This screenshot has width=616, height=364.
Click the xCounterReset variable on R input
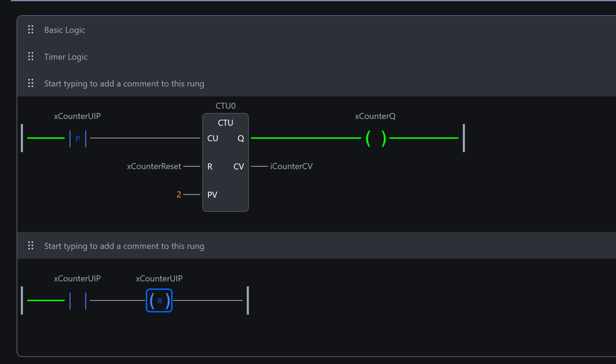pos(154,166)
